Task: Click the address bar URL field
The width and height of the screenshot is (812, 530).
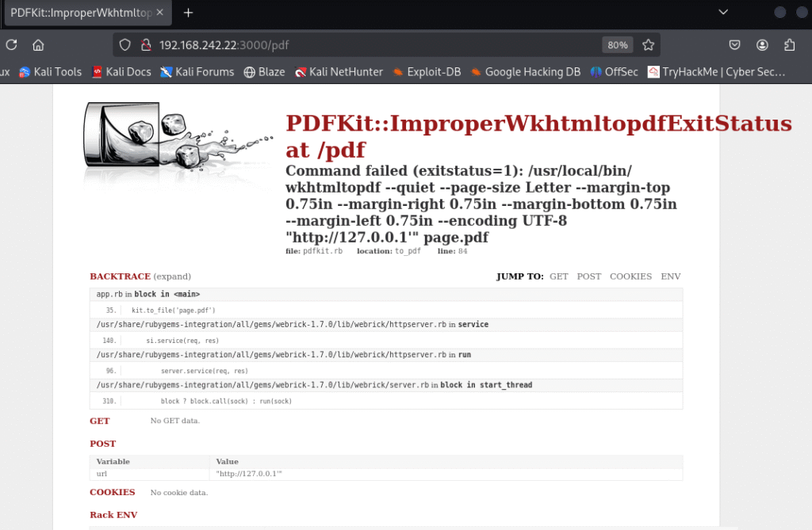Action: click(x=357, y=45)
